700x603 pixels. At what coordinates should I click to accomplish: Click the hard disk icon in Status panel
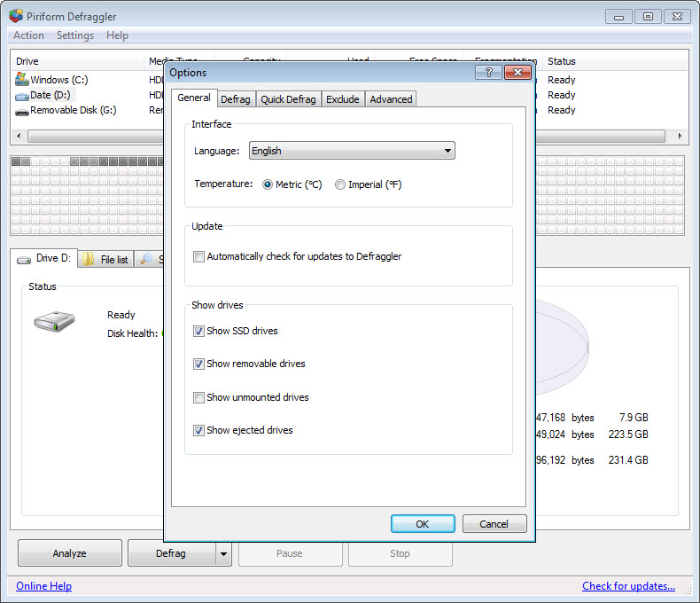tap(54, 322)
